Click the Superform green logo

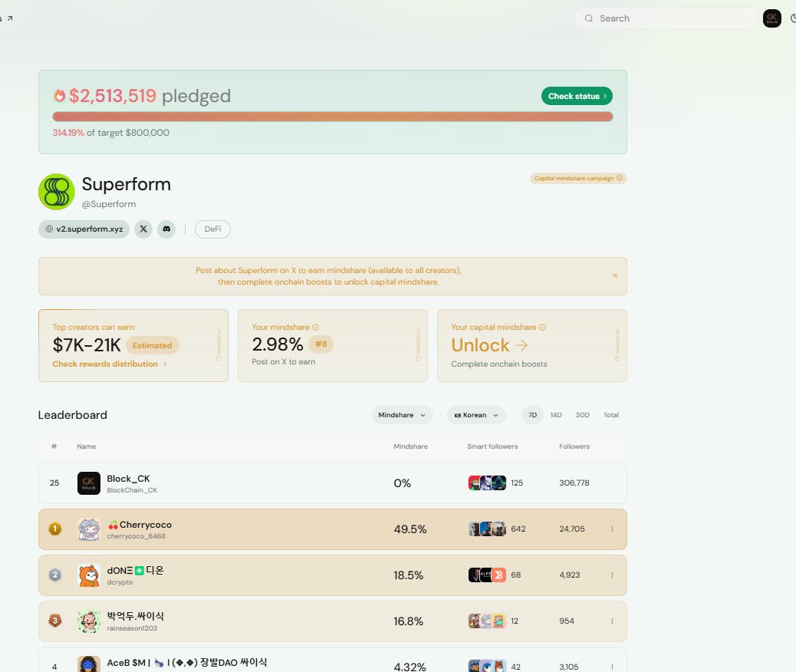(56, 192)
